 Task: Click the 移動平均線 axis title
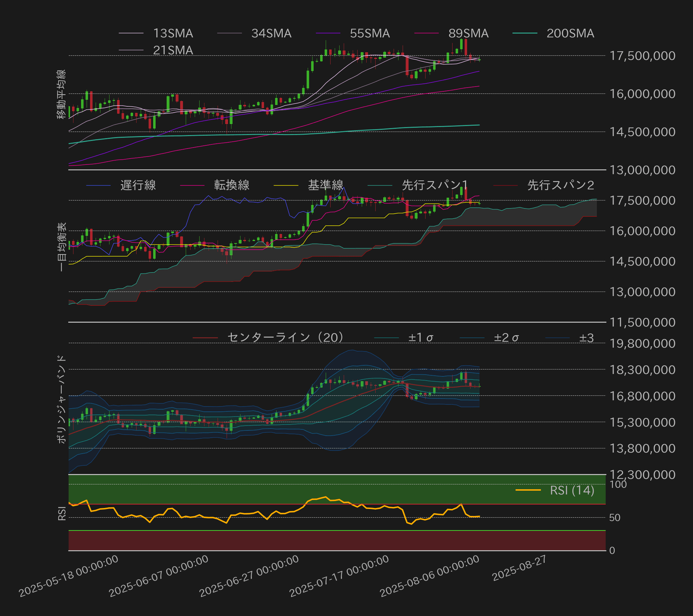[x=61, y=94]
